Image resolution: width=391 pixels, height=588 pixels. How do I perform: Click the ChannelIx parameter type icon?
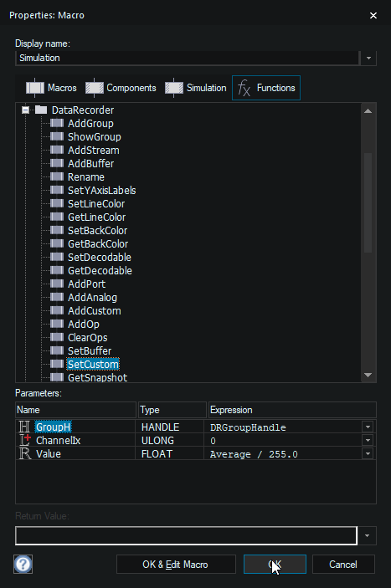point(25,440)
